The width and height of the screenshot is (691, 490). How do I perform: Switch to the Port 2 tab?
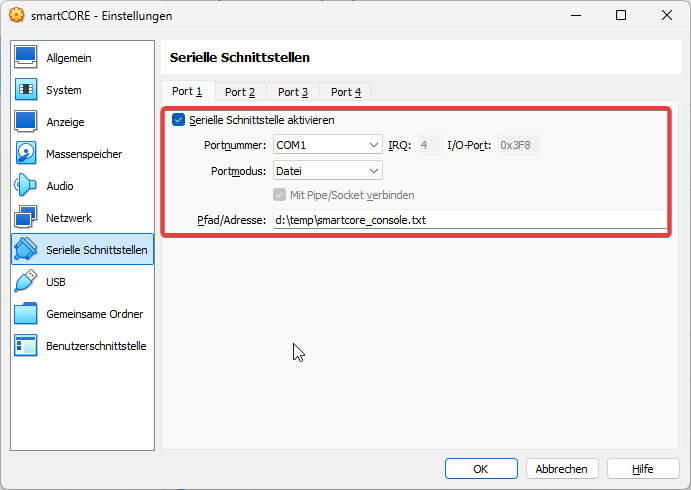coord(240,92)
